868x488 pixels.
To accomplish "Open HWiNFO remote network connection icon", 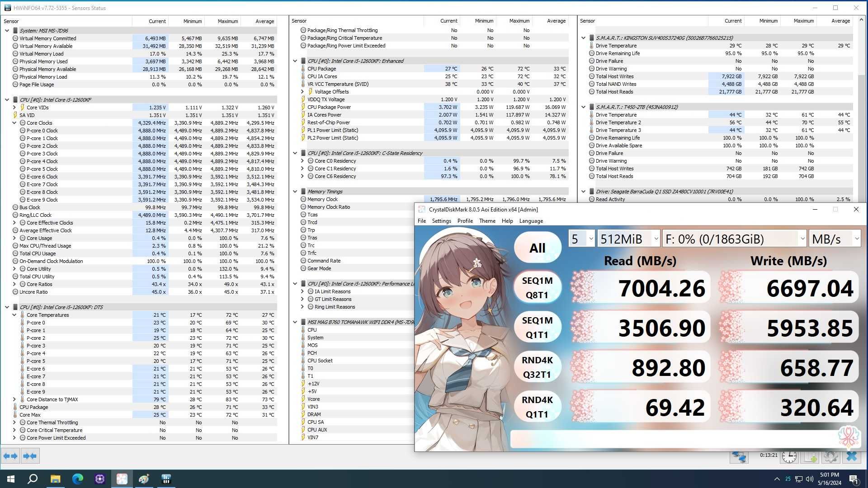I will pos(740,456).
